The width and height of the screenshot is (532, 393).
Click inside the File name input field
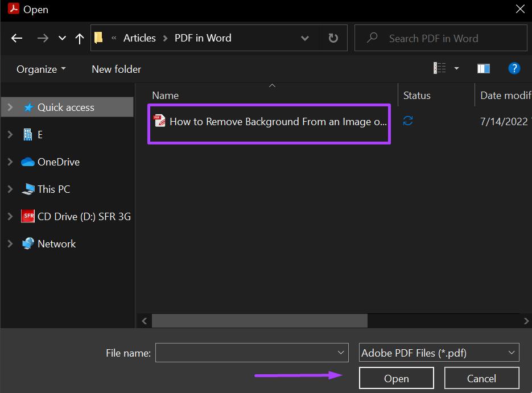pyautogui.click(x=250, y=353)
